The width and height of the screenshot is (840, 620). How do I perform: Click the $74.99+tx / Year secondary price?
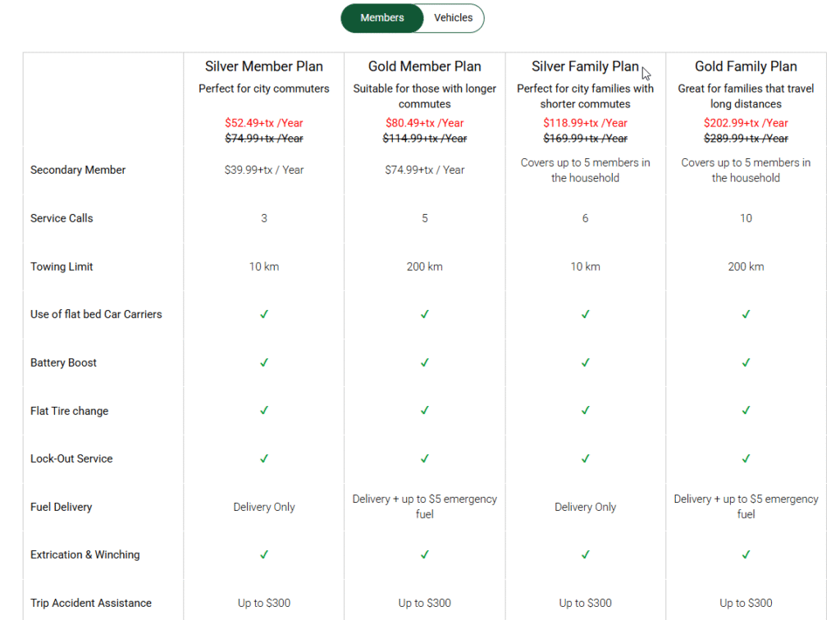click(x=425, y=170)
